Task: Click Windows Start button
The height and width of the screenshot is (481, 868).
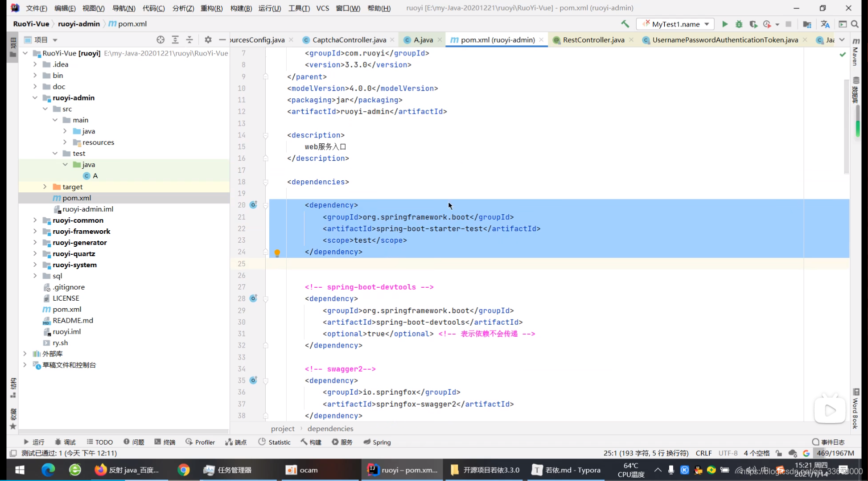Action: 20,470
